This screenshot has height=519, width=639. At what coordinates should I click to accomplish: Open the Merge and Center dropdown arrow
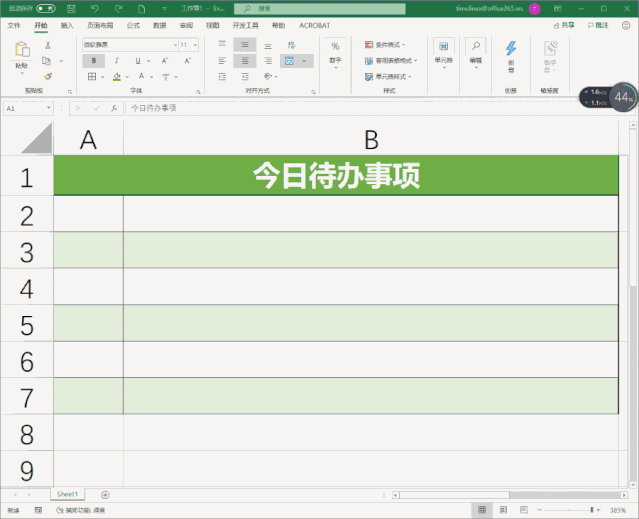click(x=304, y=61)
